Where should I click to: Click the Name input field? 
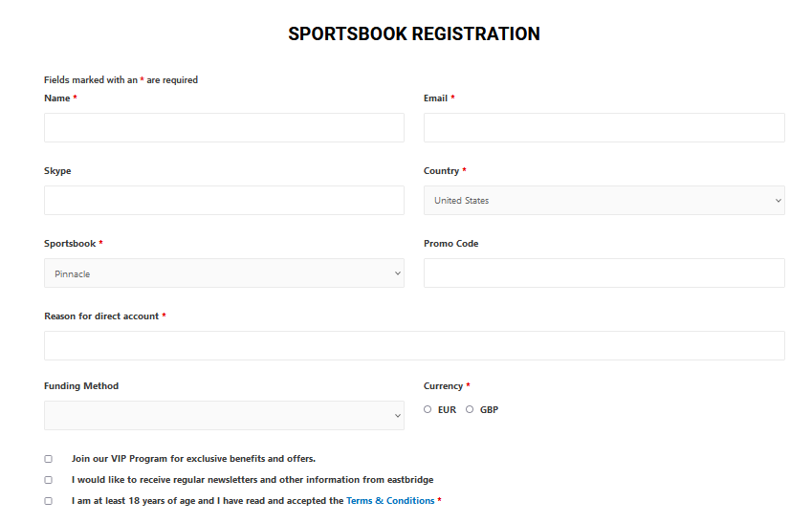click(x=224, y=128)
